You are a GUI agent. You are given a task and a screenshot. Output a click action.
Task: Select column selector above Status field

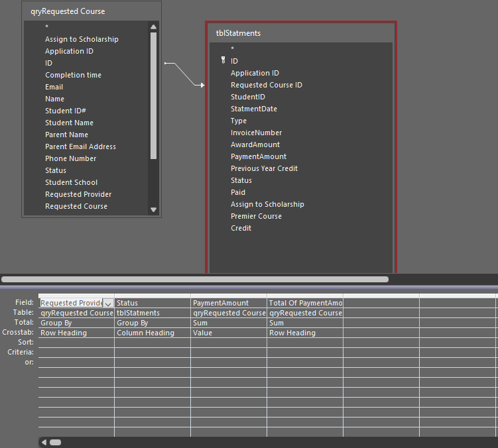[x=153, y=296]
